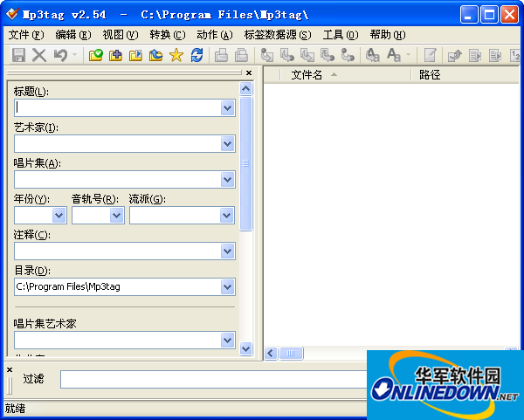Click the tag panel vertical scrollbar thumb
The height and width of the screenshot is (420, 524).
click(246, 163)
